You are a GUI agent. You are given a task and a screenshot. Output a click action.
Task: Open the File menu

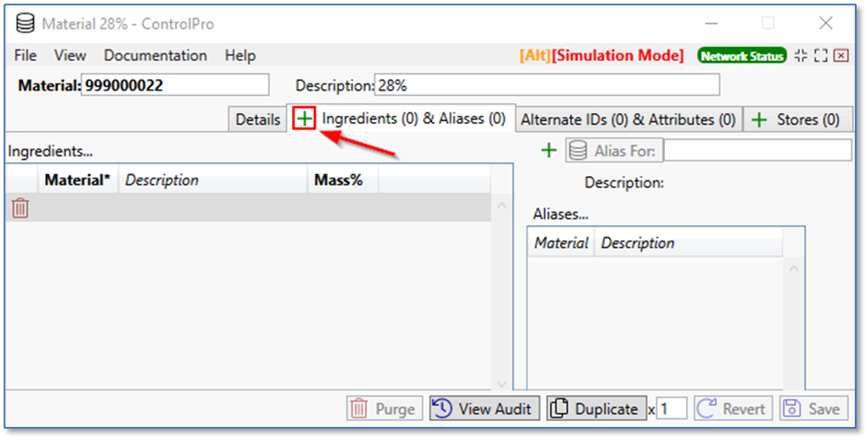pos(25,56)
